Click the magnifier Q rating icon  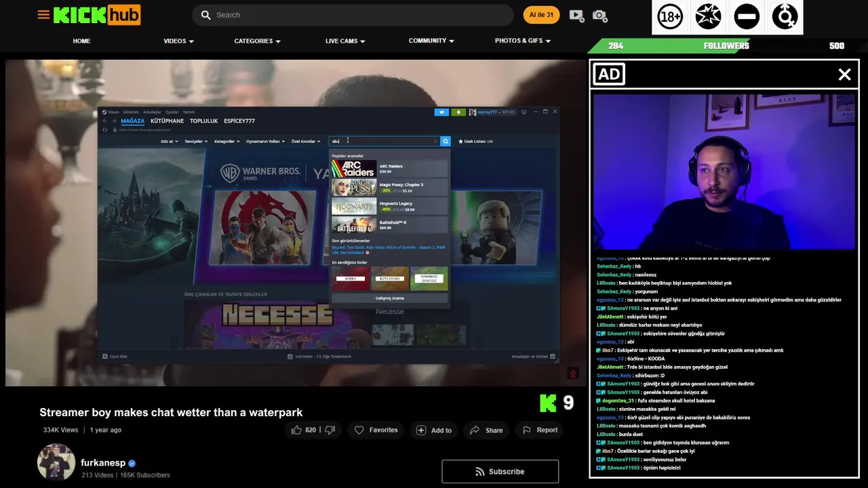pyautogui.click(x=785, y=17)
